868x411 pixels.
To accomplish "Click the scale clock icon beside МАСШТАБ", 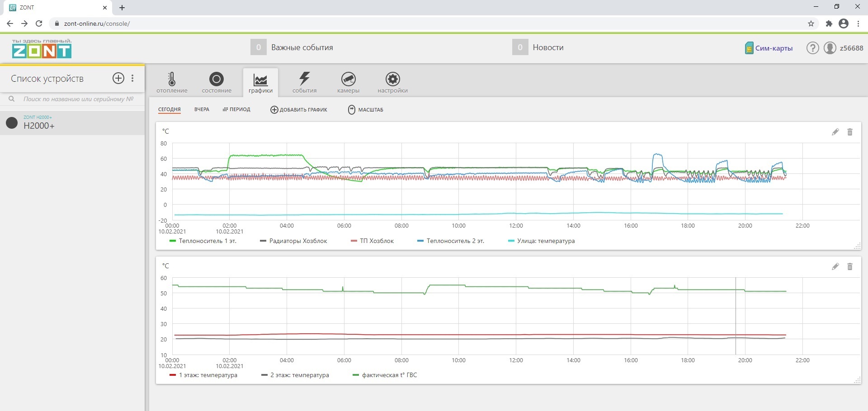I will point(352,110).
